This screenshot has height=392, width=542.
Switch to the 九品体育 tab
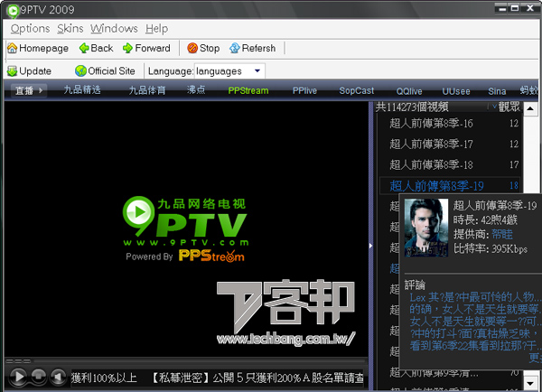click(147, 90)
